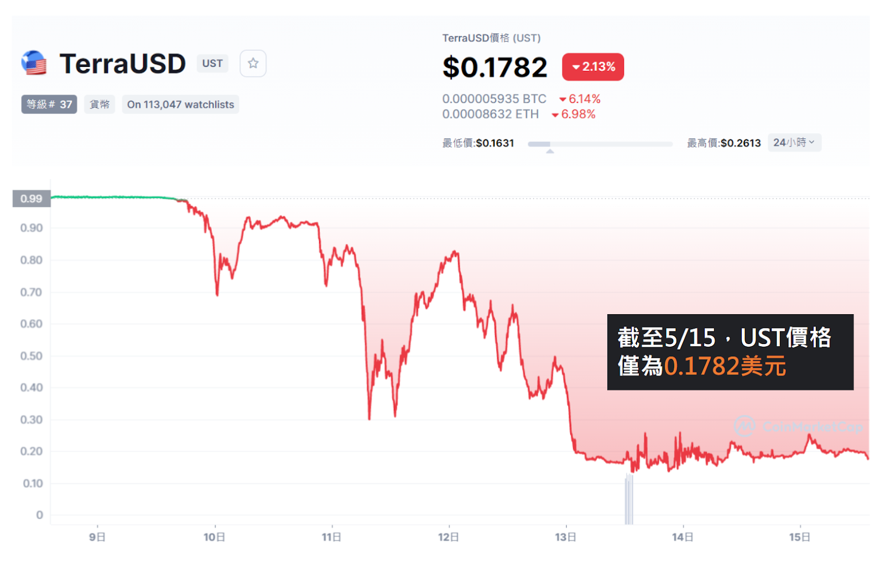
Task: Click the UST ticker badge beside TerraUSD
Action: [x=212, y=63]
